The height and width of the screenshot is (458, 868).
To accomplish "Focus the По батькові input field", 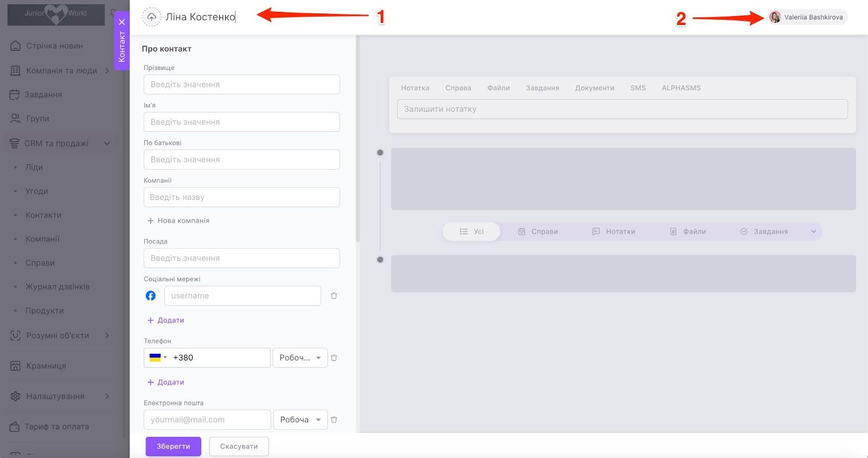I will (242, 159).
